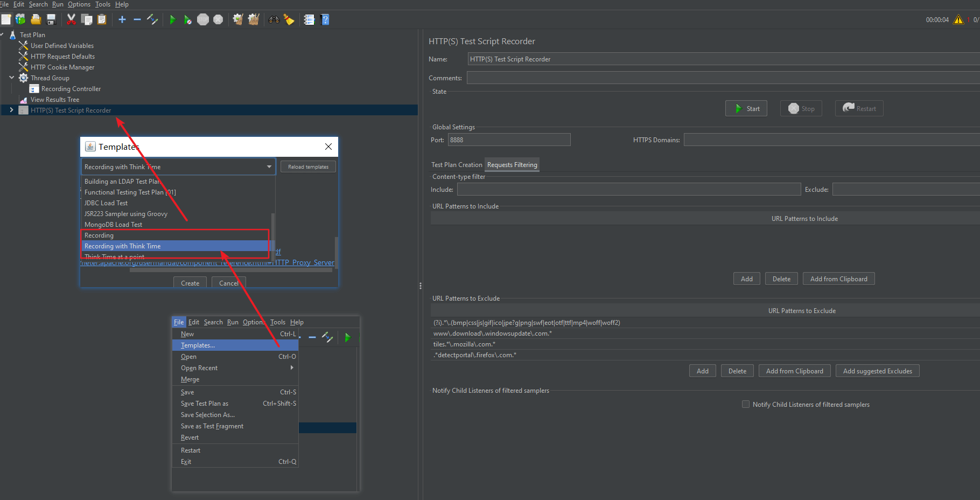Click the Shutdown toolbar icon
Screen dimensions: 980x500
pyautogui.click(x=218, y=19)
